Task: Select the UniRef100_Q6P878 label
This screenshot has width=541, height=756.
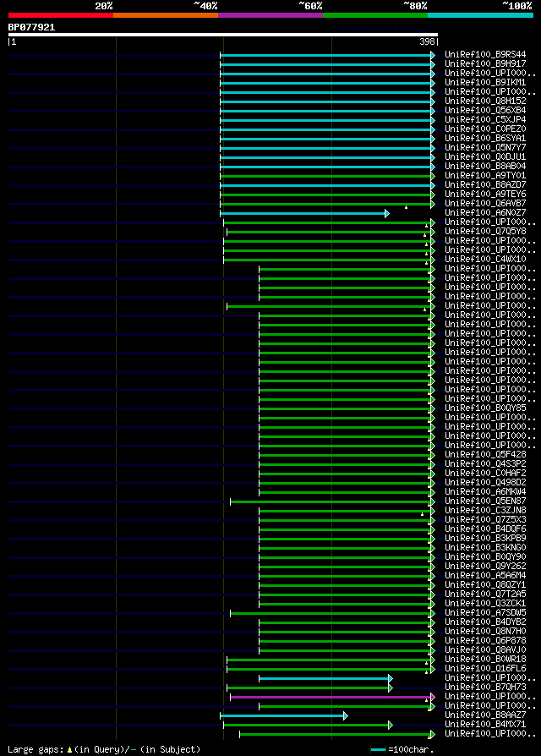Action: click(485, 641)
